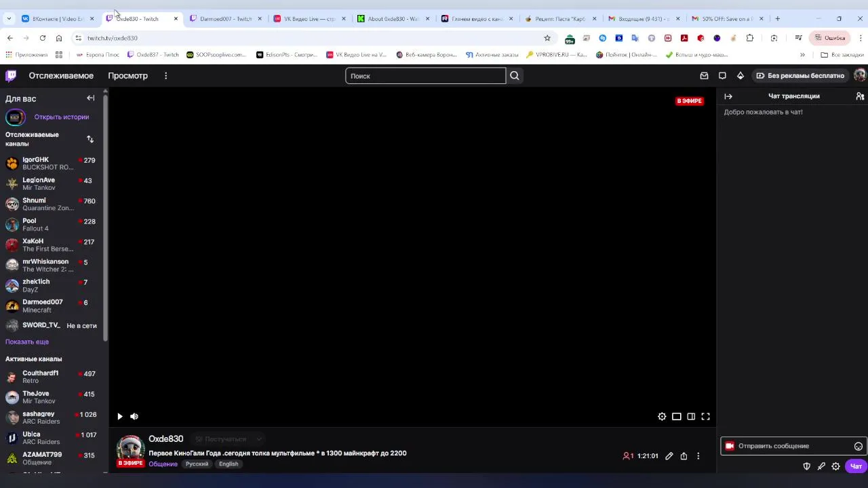Expand list with Показать еще

click(x=27, y=342)
